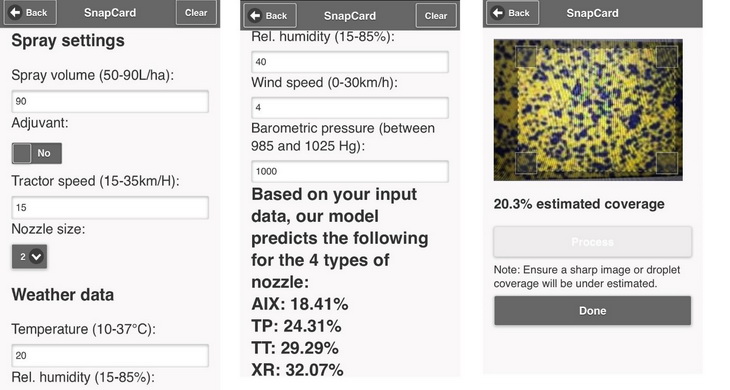
Task: Tap the greyed-out Process button
Action: 593,242
